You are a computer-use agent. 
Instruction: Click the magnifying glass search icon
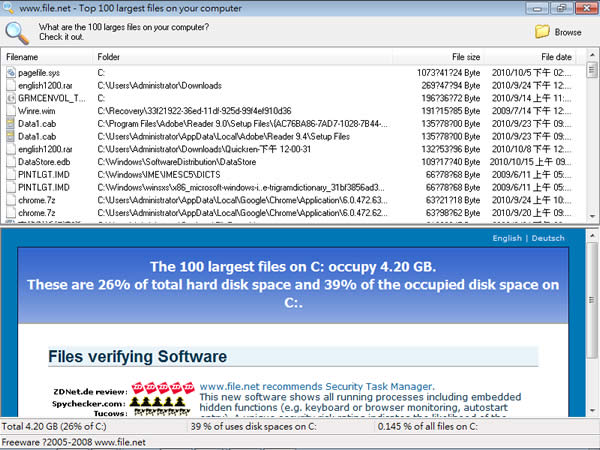18,31
